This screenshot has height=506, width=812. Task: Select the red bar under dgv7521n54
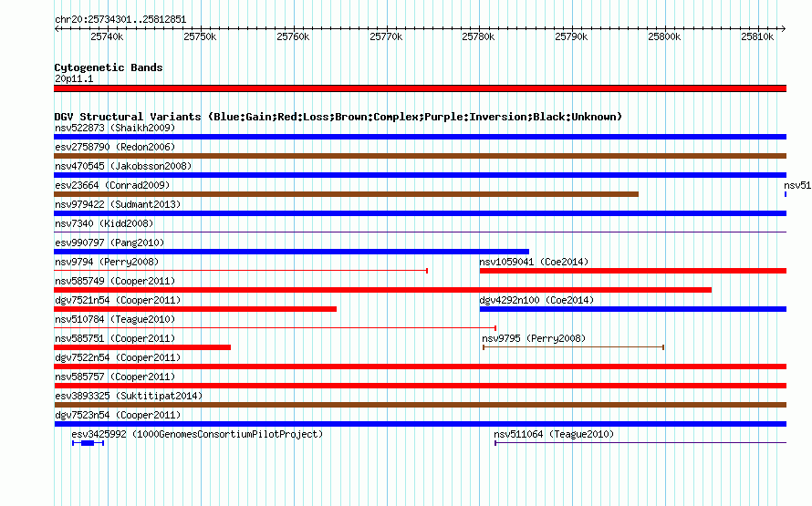195,309
